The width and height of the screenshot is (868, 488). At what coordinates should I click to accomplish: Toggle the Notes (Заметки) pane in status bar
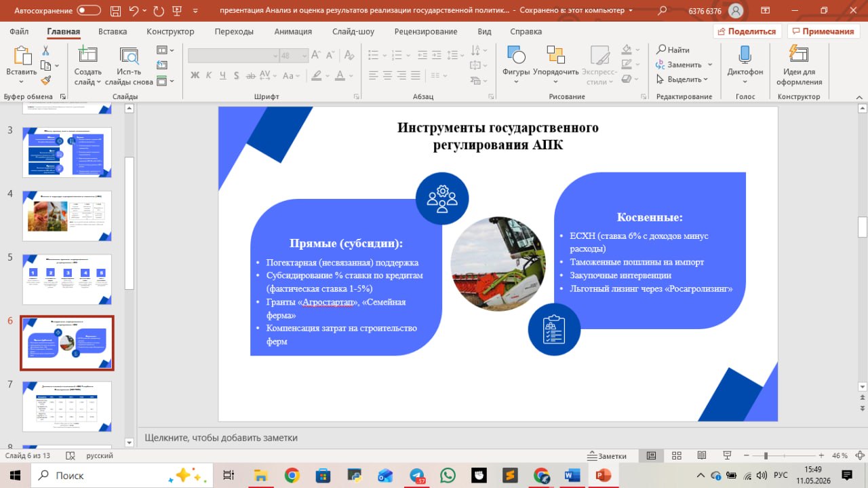(x=608, y=456)
